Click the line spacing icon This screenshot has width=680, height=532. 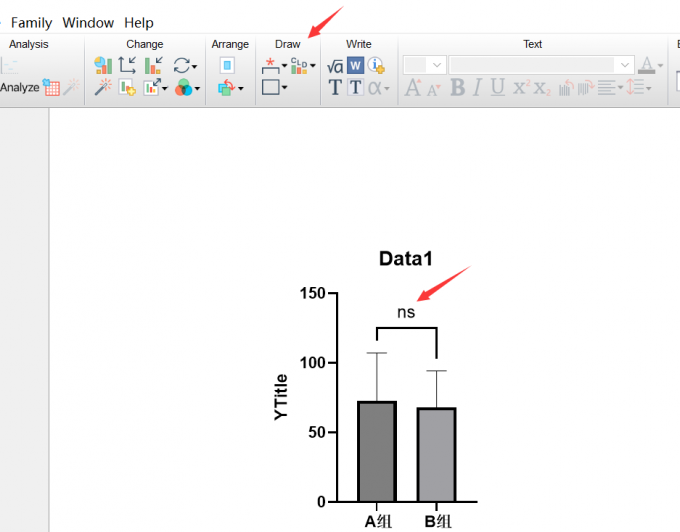click(635, 87)
